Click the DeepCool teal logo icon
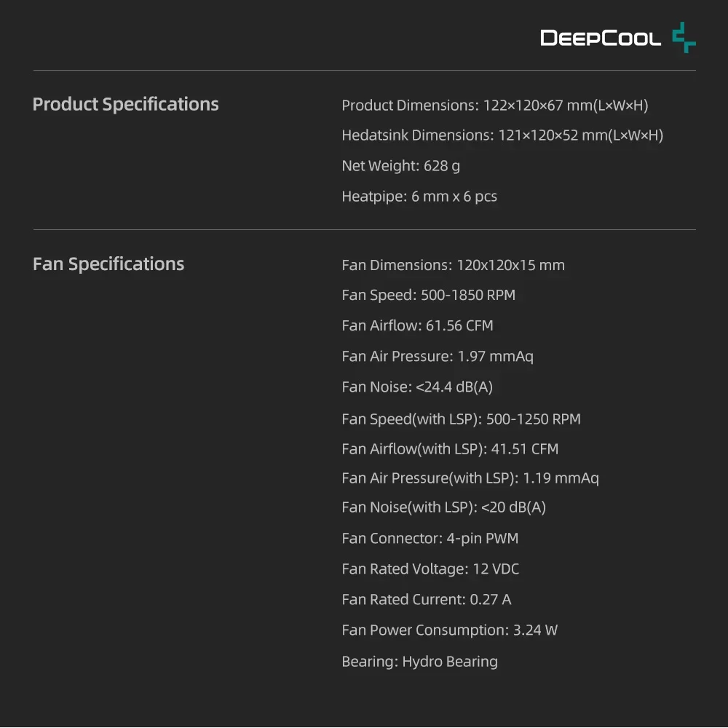The image size is (728, 728). click(684, 37)
